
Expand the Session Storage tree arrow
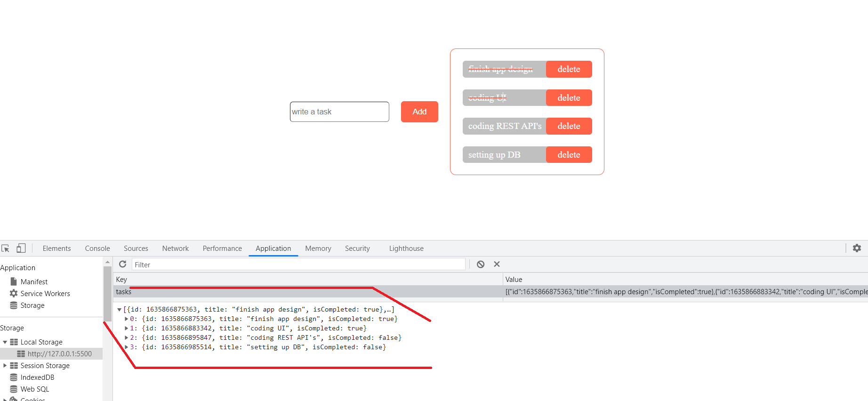(x=5, y=365)
